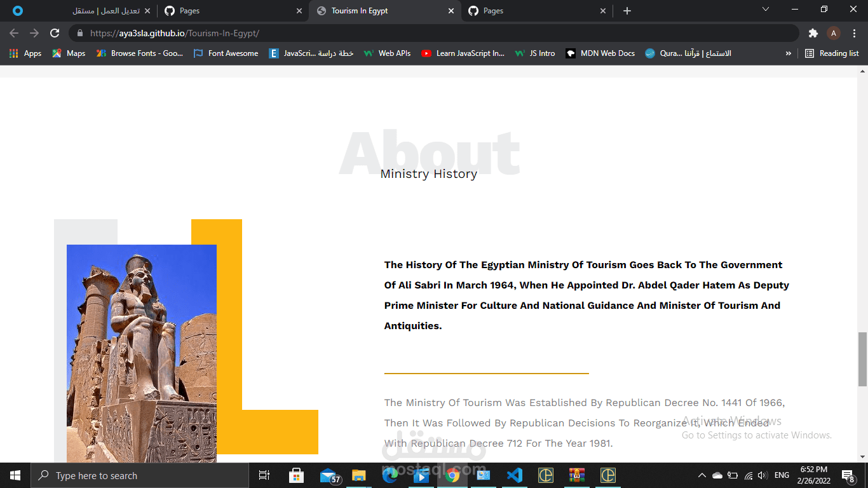Image resolution: width=868 pixels, height=488 pixels.
Task: Open the Web APIs bookmark
Action: tap(387, 53)
